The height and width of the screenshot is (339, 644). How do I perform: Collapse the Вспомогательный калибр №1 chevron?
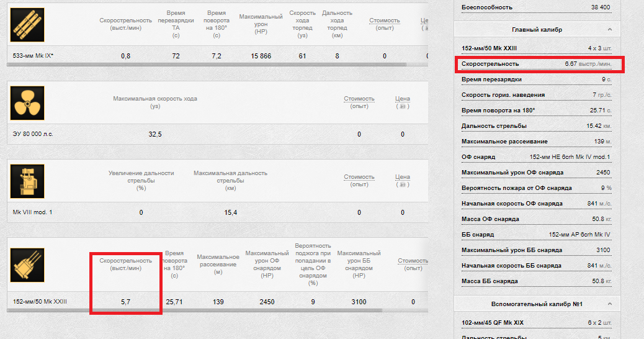click(609, 304)
